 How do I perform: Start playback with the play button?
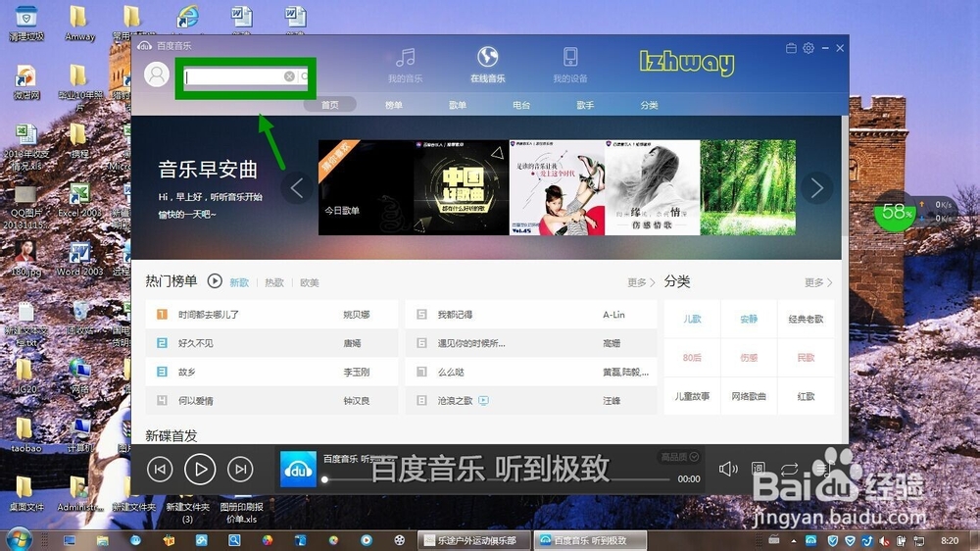pos(200,469)
